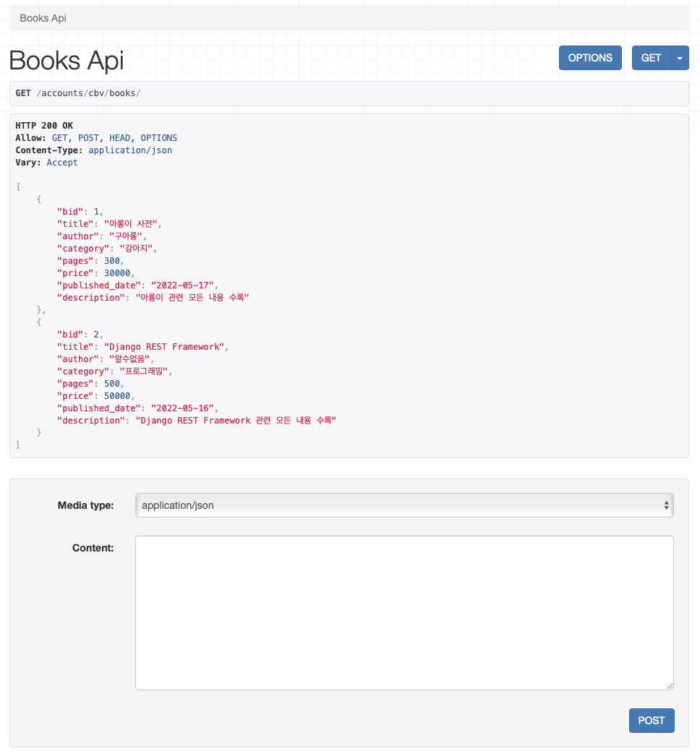The height and width of the screenshot is (756, 700).
Task: Click description starting "Django REST Framework 관련"
Action: click(x=236, y=421)
